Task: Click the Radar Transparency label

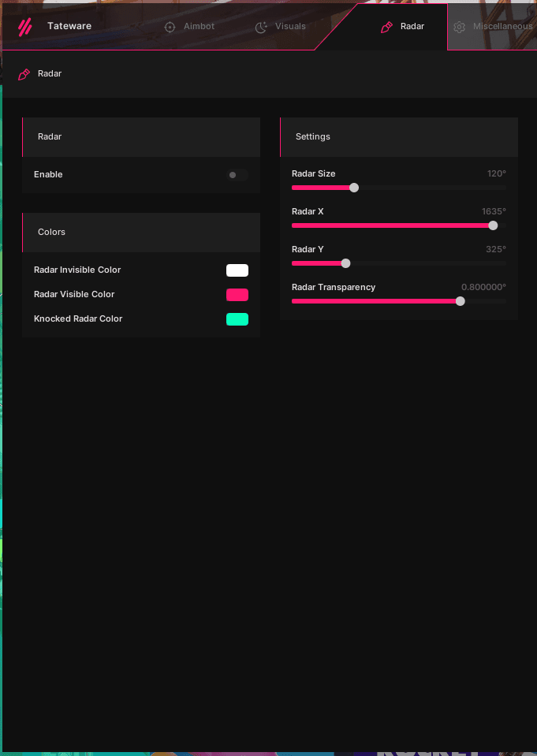Action: (x=334, y=288)
